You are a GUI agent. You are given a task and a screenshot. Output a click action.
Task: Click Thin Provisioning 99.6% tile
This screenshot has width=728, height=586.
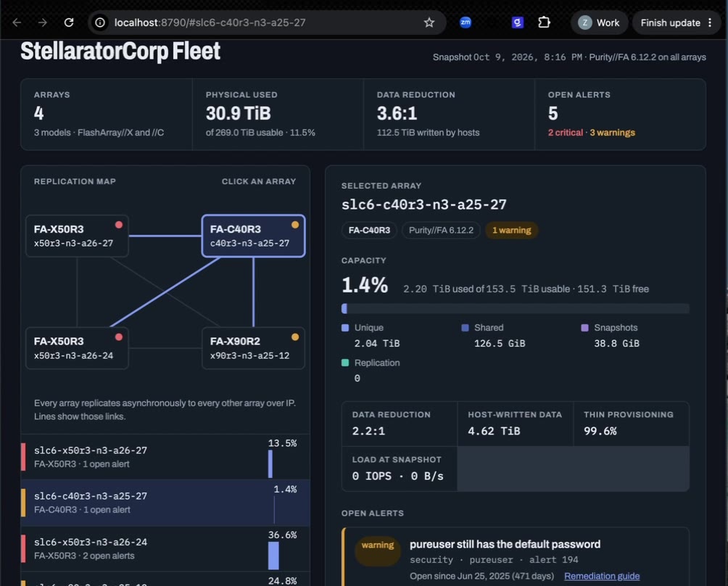[631, 424]
